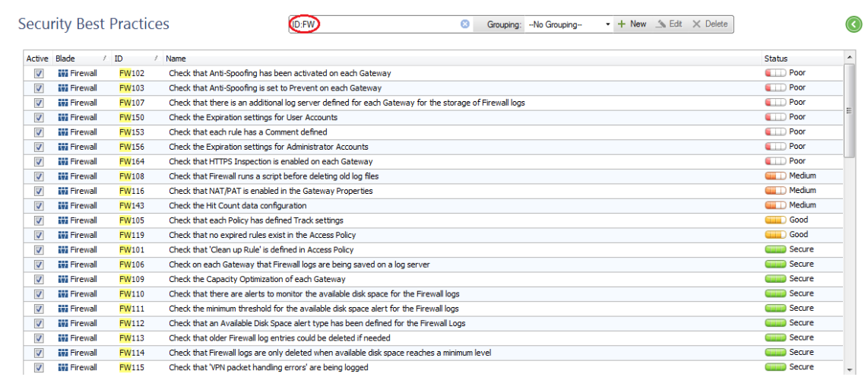Click the Poor status indicator for FW103
868x377 pixels.
(775, 88)
